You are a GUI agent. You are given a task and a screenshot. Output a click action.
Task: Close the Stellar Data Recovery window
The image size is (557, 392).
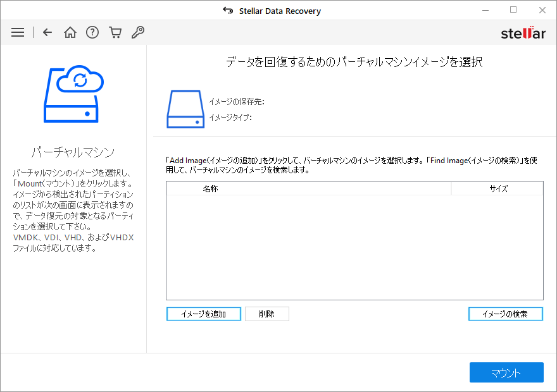pos(542,10)
